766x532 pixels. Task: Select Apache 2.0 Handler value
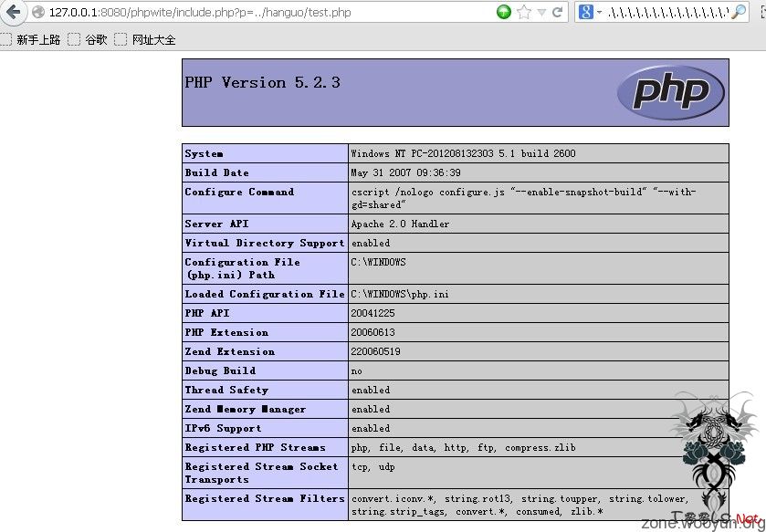[400, 224]
